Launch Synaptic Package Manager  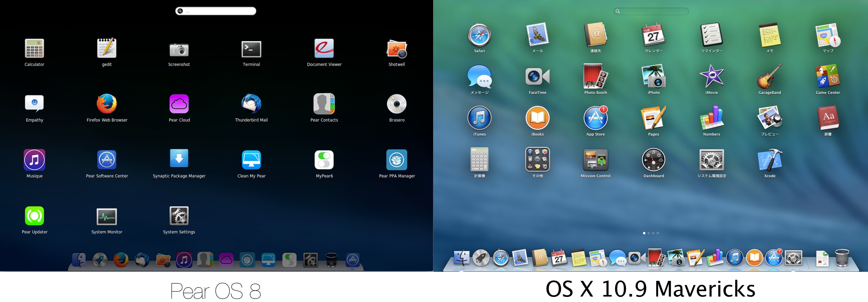coord(179,158)
